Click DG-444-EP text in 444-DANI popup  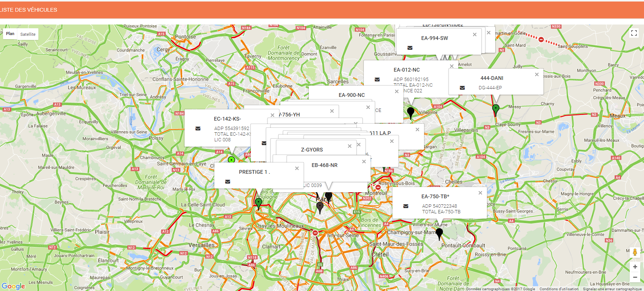point(490,88)
